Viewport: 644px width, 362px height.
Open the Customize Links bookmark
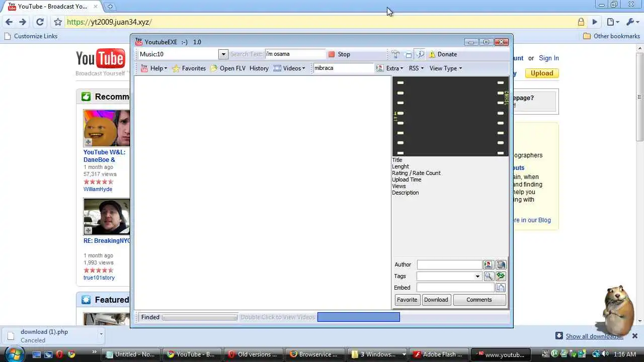(x=31, y=36)
